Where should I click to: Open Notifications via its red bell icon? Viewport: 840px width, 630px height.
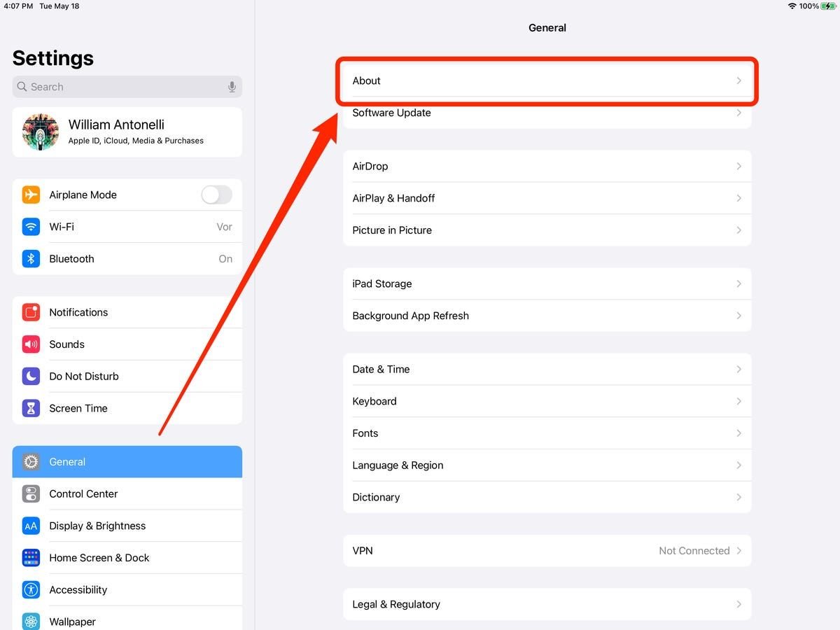tap(31, 311)
